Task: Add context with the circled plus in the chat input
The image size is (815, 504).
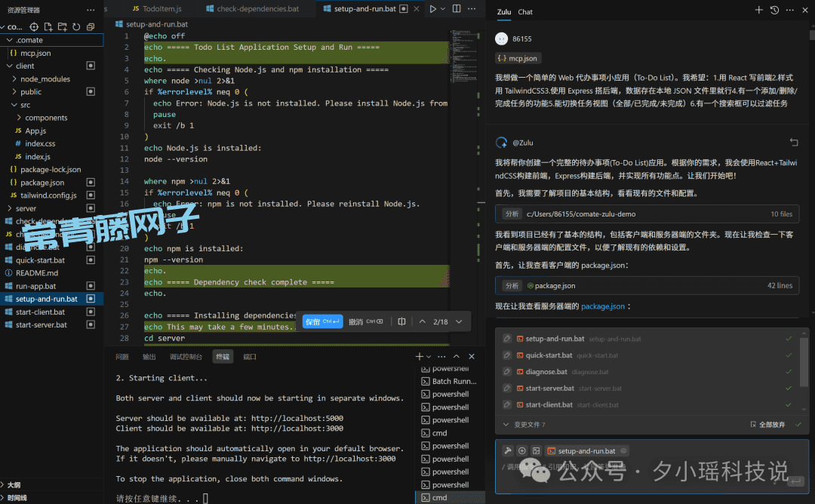Action: point(522,450)
